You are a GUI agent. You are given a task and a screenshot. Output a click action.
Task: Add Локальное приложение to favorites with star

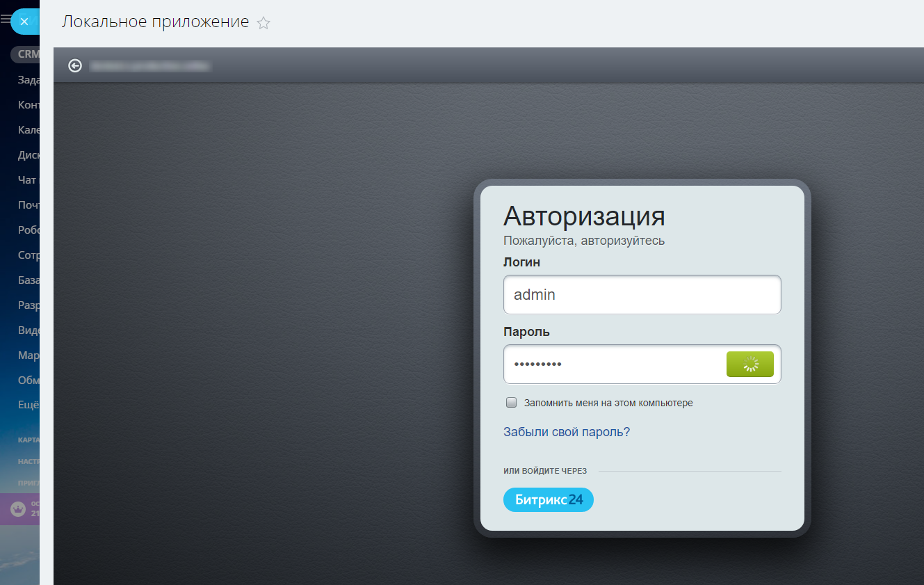coord(264,23)
